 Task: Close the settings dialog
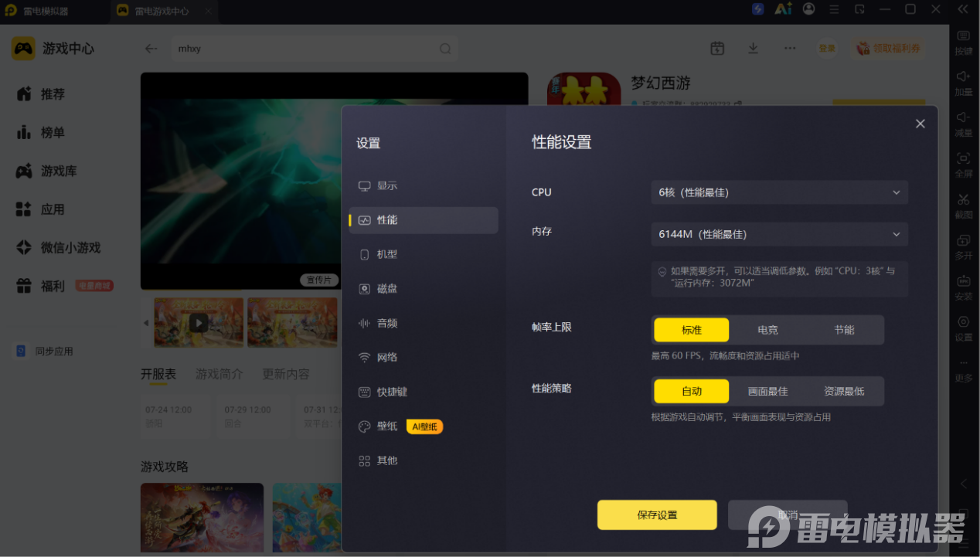tap(920, 124)
